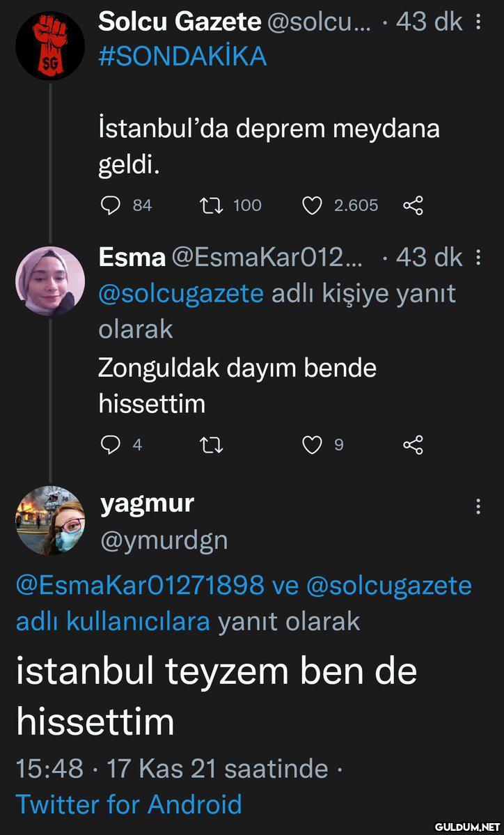
Task: Open more options on yagmur's tweet
Action: [478, 506]
